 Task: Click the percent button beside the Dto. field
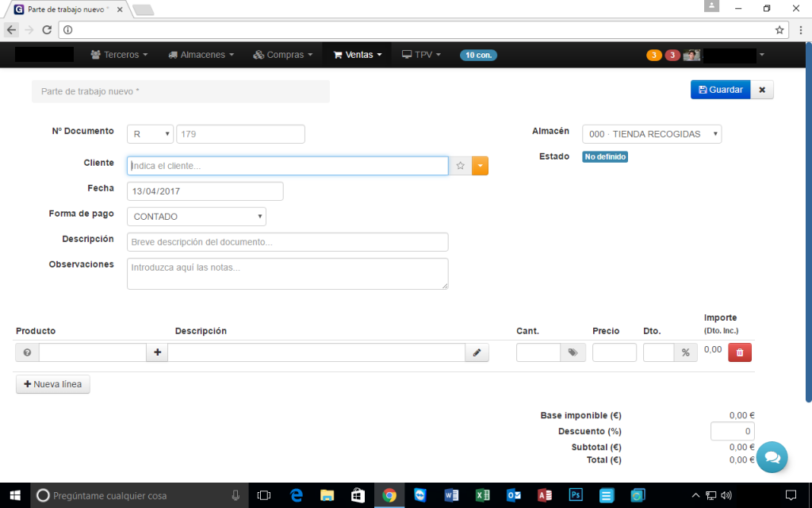click(685, 353)
